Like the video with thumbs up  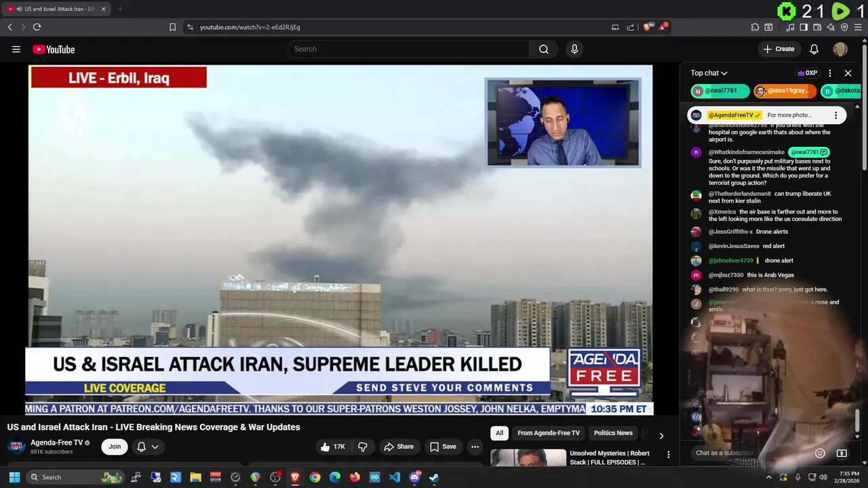(332, 447)
